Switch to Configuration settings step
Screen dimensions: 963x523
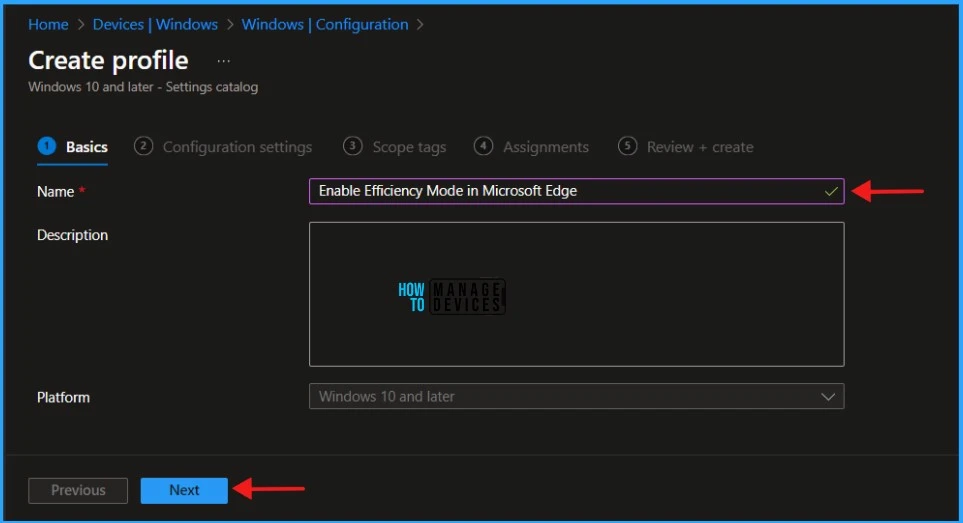point(223,147)
